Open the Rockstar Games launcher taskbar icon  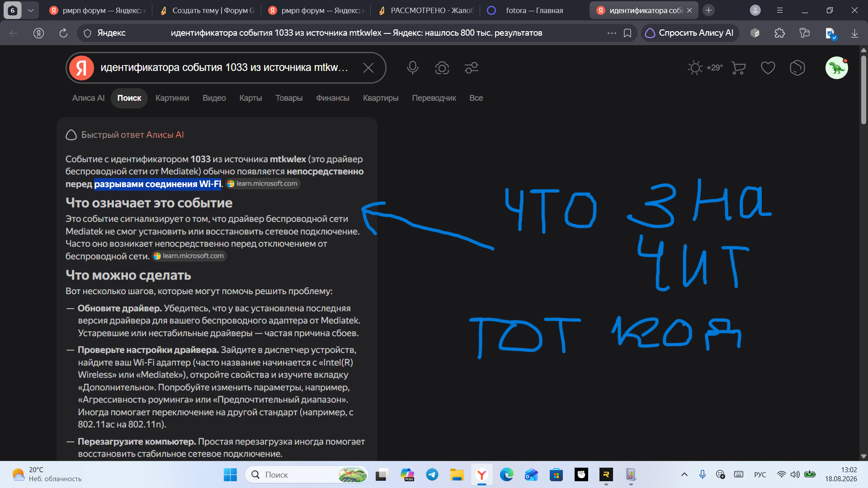point(606,475)
